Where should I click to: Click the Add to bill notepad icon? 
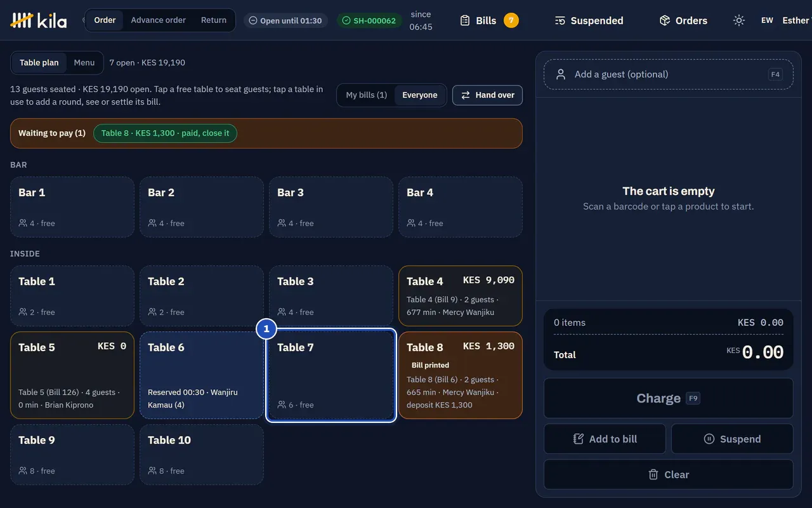point(579,439)
